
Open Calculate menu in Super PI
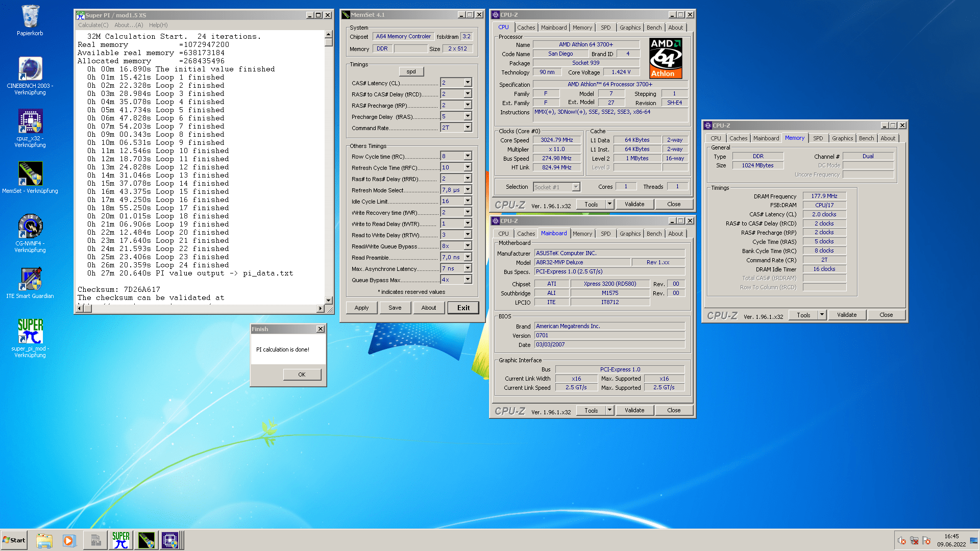point(93,25)
